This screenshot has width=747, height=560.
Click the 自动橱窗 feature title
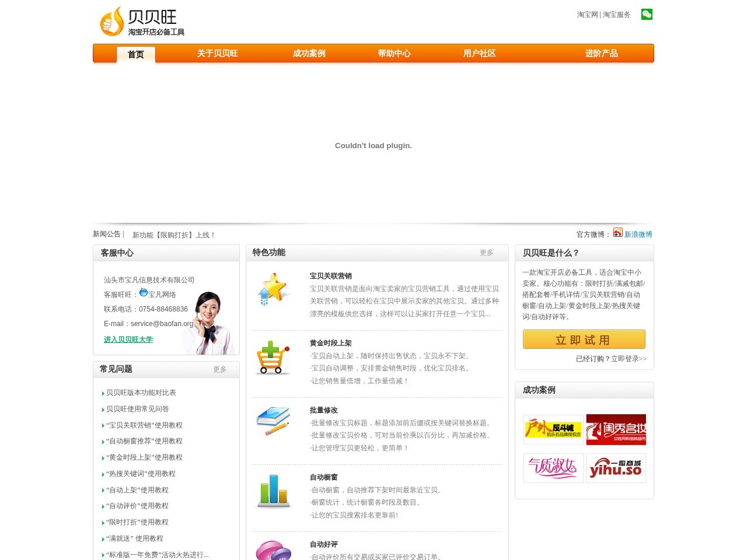324,477
